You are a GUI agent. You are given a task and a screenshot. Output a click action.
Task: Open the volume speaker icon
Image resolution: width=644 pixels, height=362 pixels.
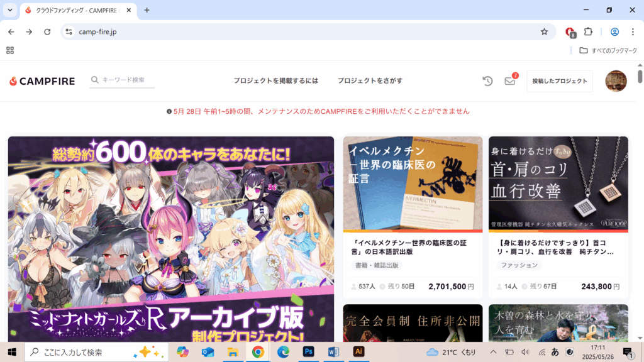(x=525, y=352)
